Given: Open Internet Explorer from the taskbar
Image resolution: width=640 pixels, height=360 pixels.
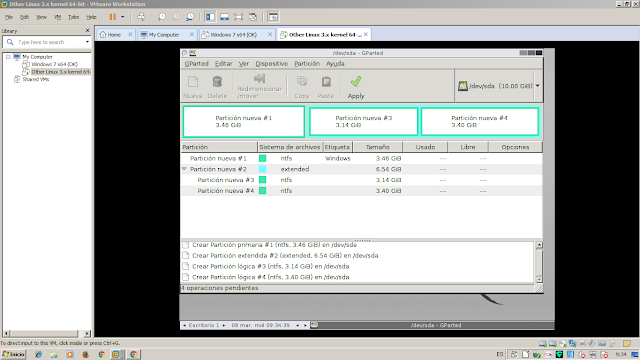Looking at the screenshot, I should [x=38, y=354].
